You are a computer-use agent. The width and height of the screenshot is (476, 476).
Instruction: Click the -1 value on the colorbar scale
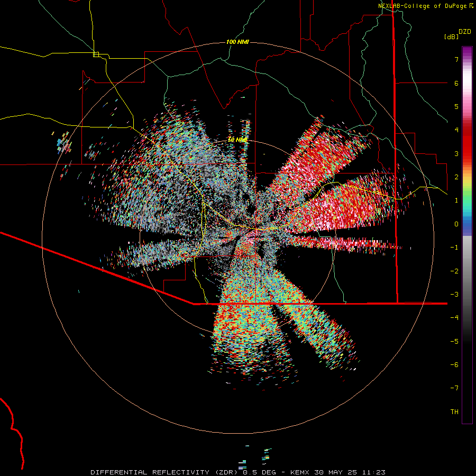point(454,248)
